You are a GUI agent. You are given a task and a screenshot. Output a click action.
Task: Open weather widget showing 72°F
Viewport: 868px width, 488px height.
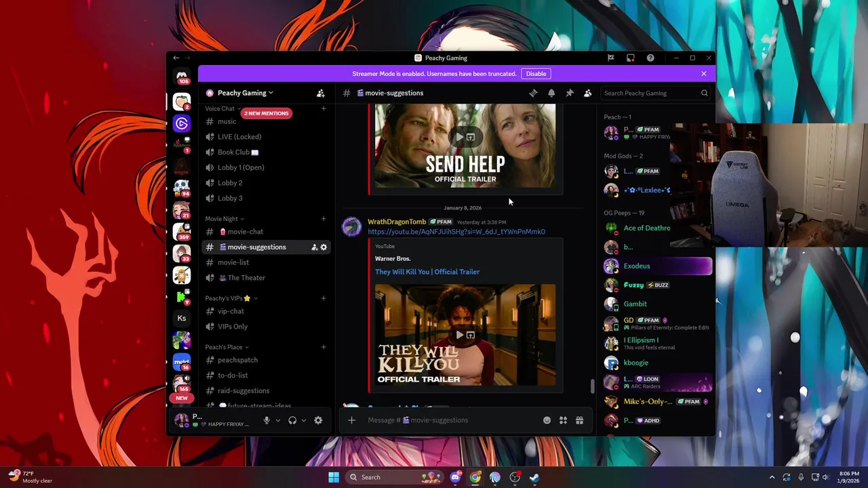[31, 477]
